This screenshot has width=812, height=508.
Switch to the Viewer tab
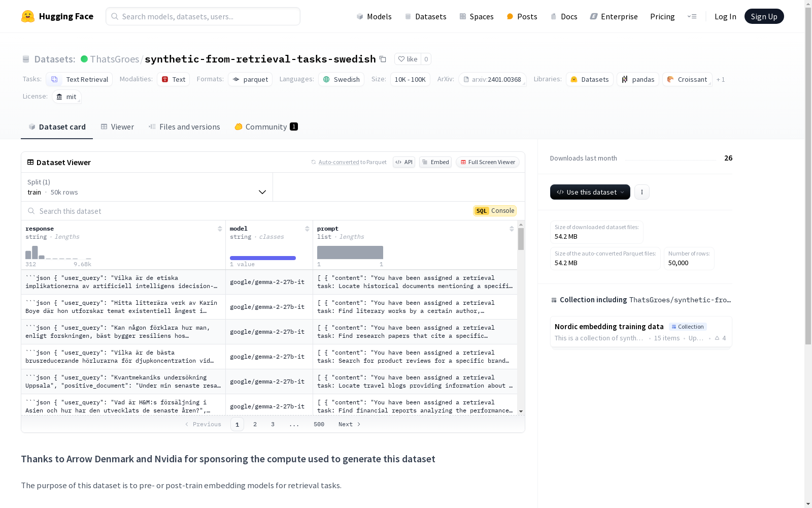[117, 127]
